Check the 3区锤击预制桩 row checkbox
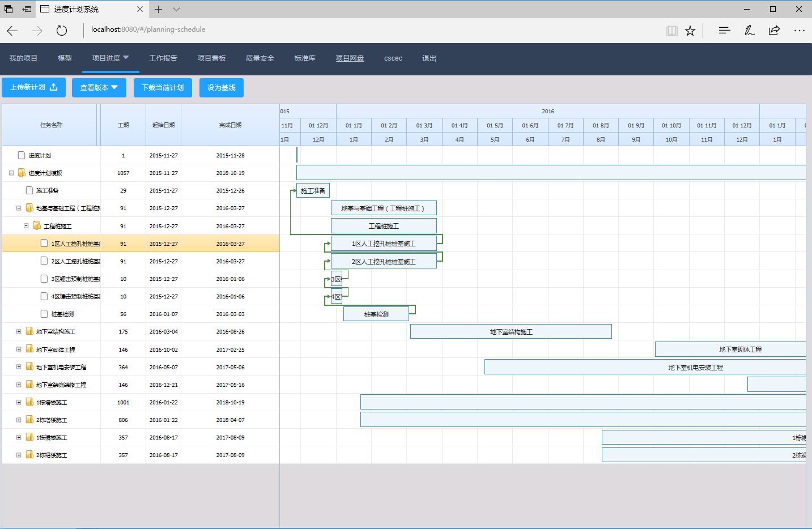 (x=44, y=279)
